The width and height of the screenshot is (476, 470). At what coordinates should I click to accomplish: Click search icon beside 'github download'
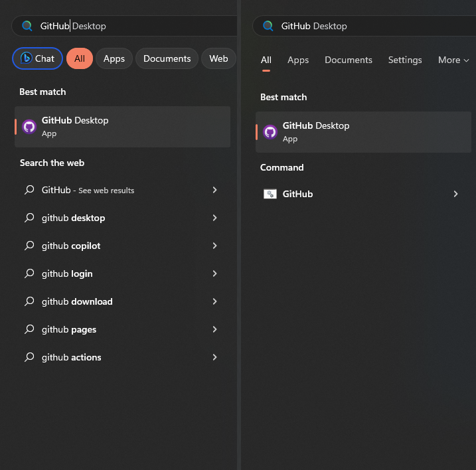[x=29, y=301]
